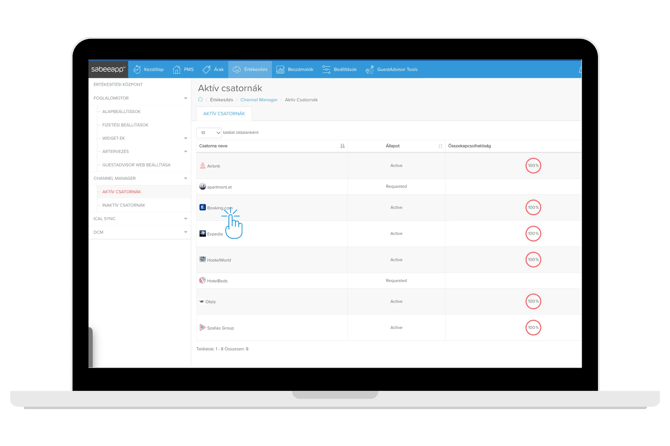Click the Airbnb channel logo icon
Screen dimensions: 670x446
click(x=202, y=165)
